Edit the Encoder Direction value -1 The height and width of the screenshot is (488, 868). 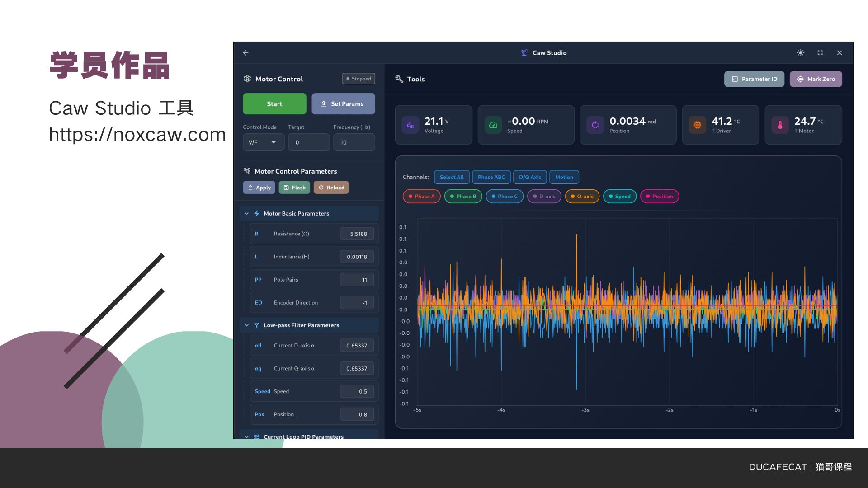tap(357, 303)
